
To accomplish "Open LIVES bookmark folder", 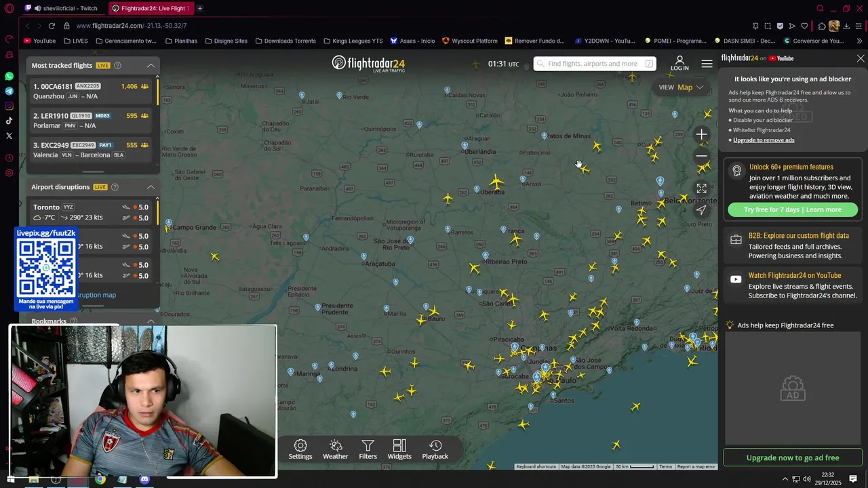I will click(x=75, y=41).
